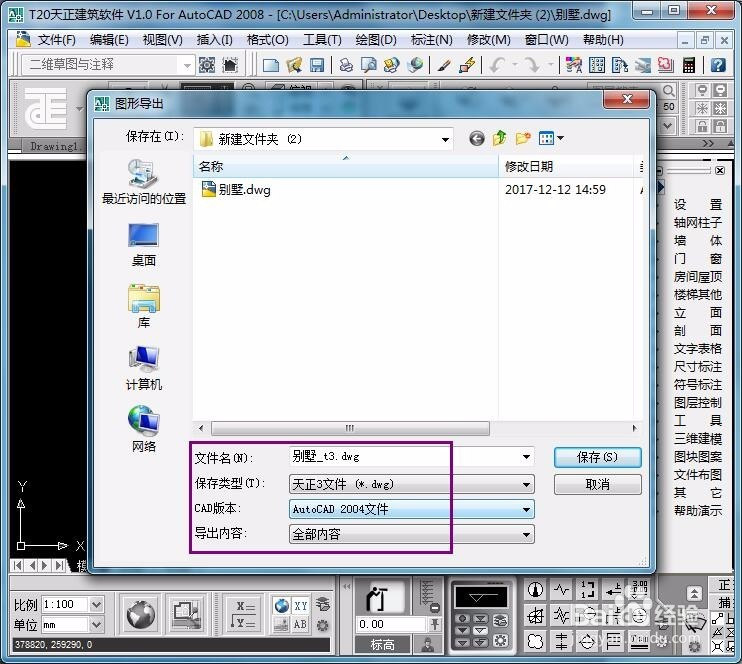742x664 pixels.
Task: Open the 文件(F) menu
Action: coord(56,40)
